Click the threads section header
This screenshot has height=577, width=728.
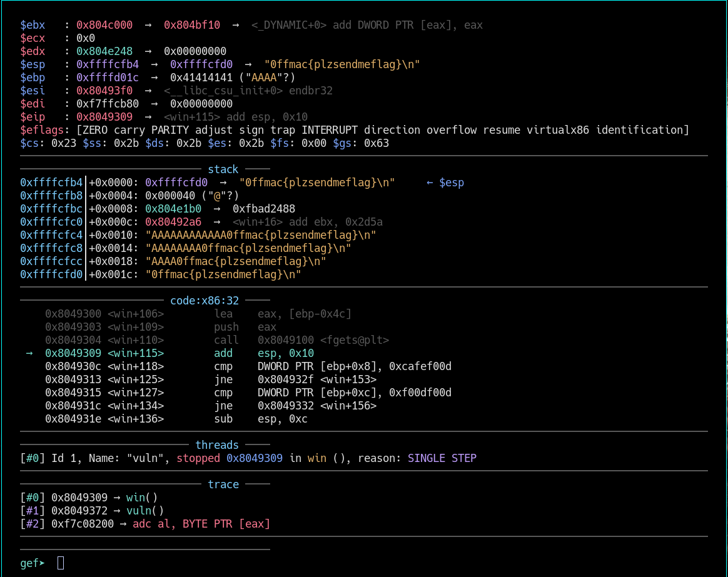point(217,445)
